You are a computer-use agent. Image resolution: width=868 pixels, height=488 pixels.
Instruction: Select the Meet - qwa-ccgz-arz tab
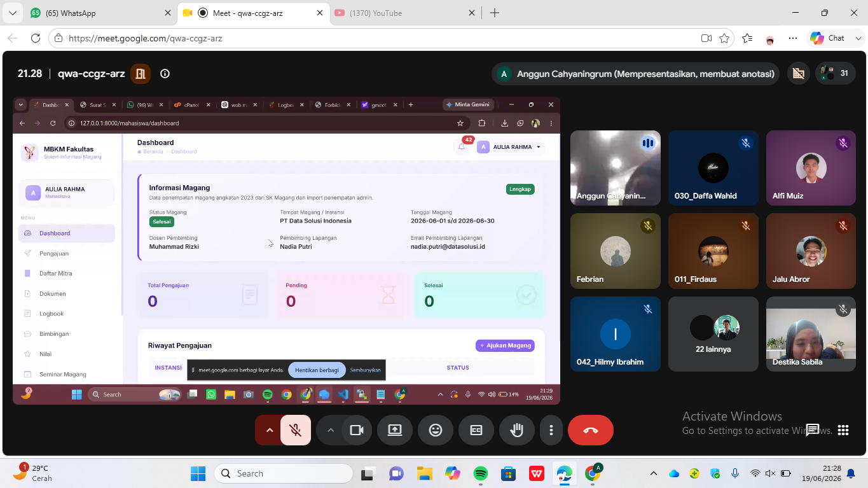pos(252,13)
